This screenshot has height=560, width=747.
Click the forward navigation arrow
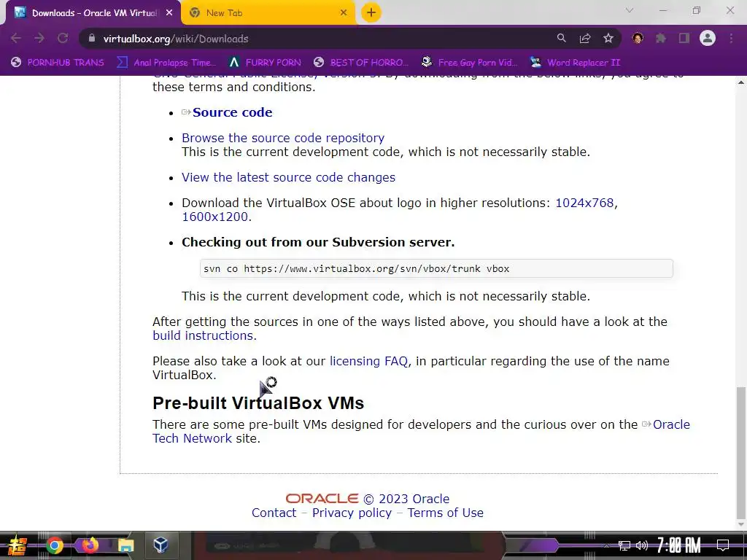pos(39,38)
